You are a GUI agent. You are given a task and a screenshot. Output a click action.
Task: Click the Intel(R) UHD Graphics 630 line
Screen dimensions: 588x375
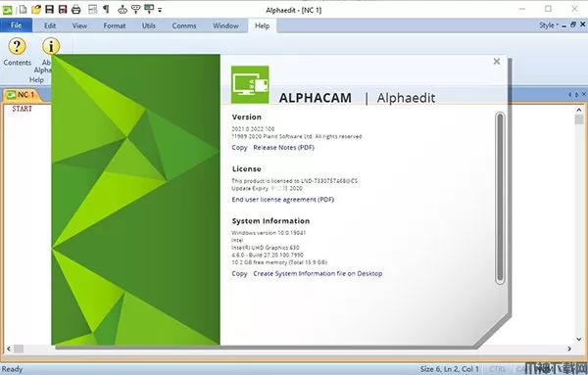[x=266, y=248]
